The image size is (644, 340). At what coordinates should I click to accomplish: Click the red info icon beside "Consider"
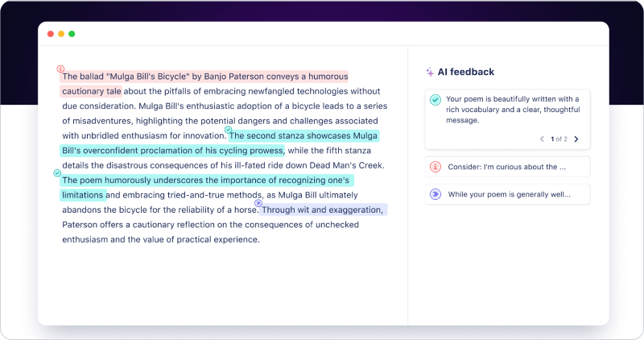coord(436,167)
